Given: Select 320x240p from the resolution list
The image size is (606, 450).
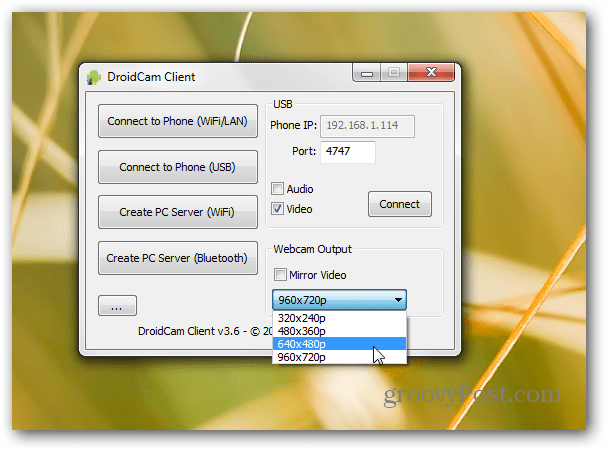Looking at the screenshot, I should (339, 318).
